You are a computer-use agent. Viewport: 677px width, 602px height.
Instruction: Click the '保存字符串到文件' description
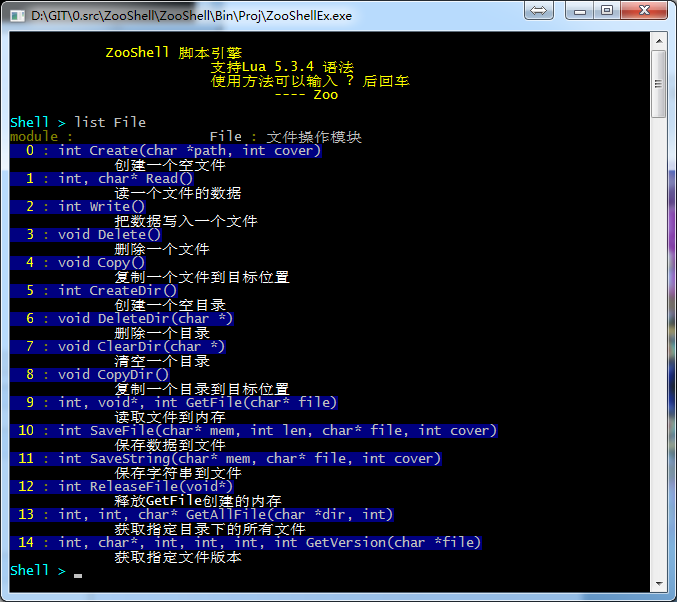click(x=178, y=473)
